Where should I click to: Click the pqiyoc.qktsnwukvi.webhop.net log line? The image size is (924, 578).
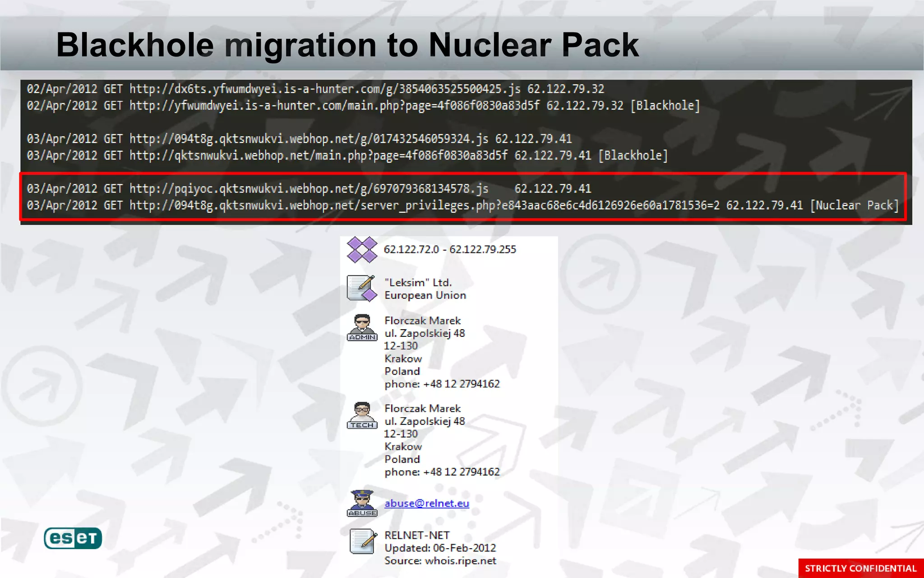coord(309,189)
